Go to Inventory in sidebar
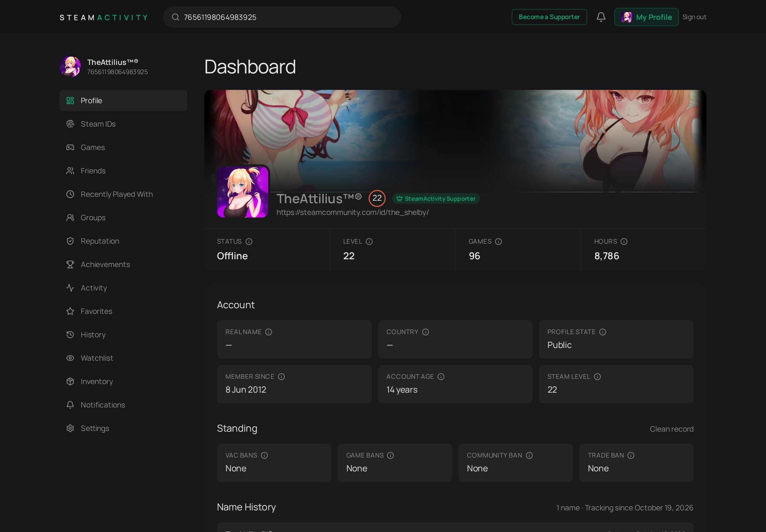This screenshot has width=766, height=532. coord(123,382)
